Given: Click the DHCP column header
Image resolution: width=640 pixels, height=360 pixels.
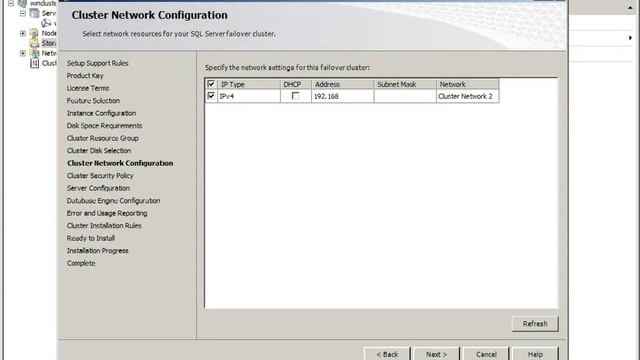Looking at the screenshot, I should point(296,84).
